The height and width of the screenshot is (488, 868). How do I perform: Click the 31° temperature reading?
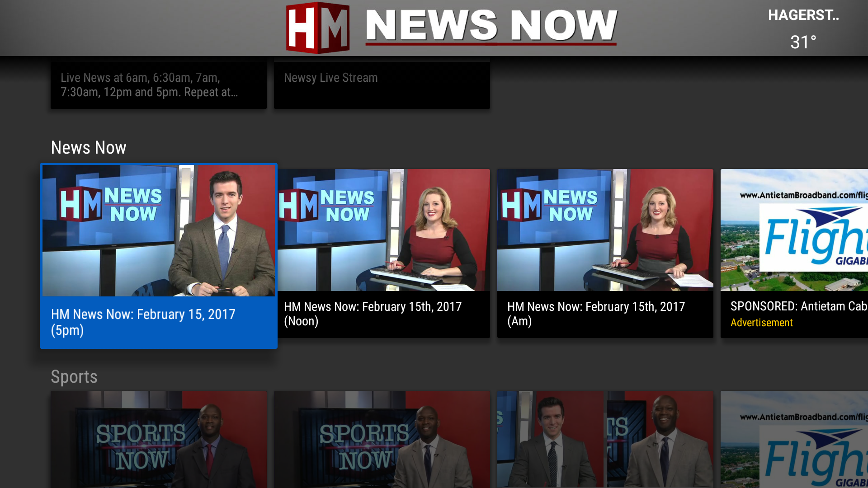[803, 42]
